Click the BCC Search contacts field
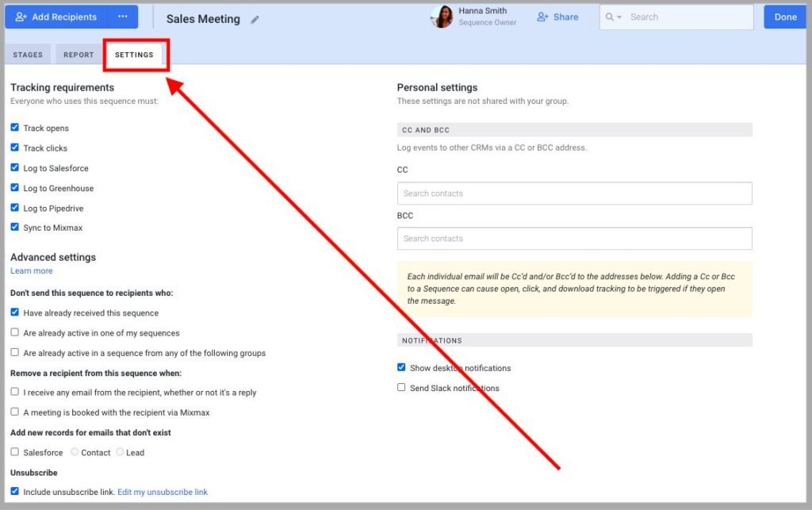Screen dimensions: 812x510 574,239
